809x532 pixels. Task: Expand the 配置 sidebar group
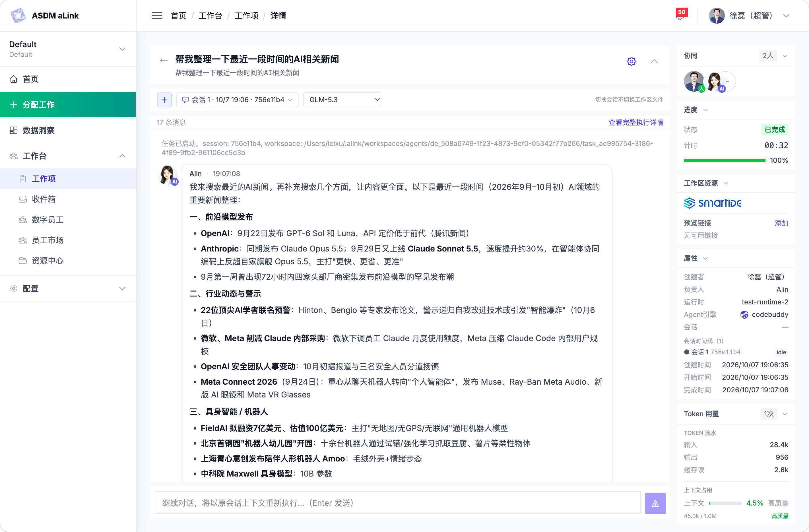(x=68, y=288)
